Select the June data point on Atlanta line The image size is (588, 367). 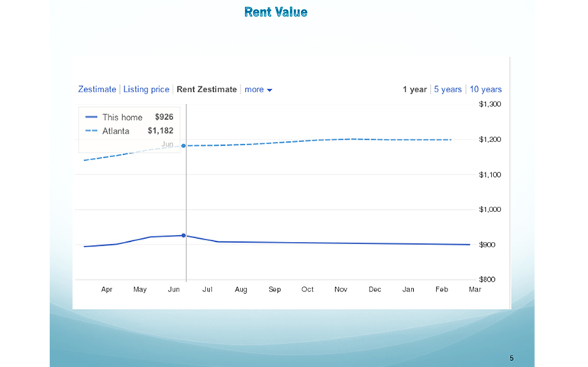184,146
